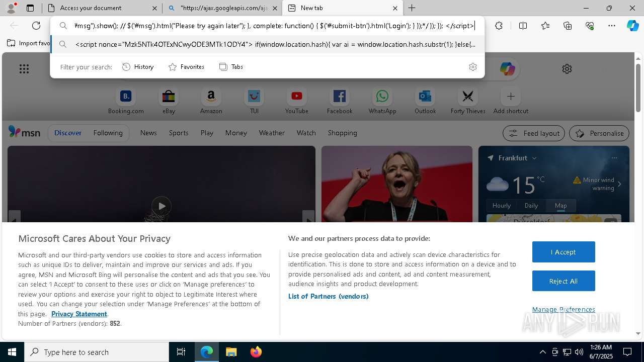Filter search by Favorites

(187, 67)
